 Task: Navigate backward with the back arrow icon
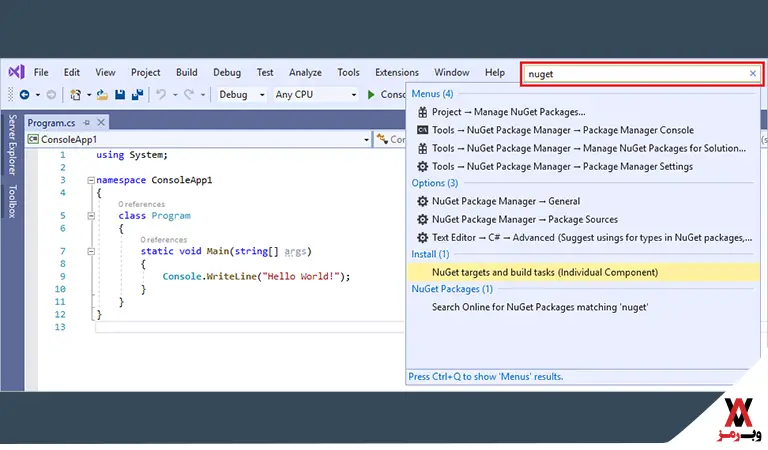coord(24,95)
